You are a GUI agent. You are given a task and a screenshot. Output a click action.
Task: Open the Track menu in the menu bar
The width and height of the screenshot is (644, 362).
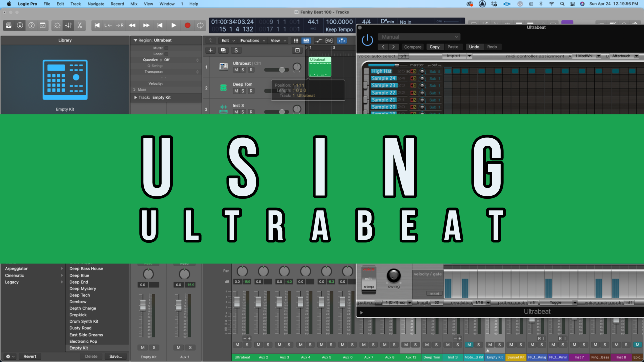click(75, 4)
